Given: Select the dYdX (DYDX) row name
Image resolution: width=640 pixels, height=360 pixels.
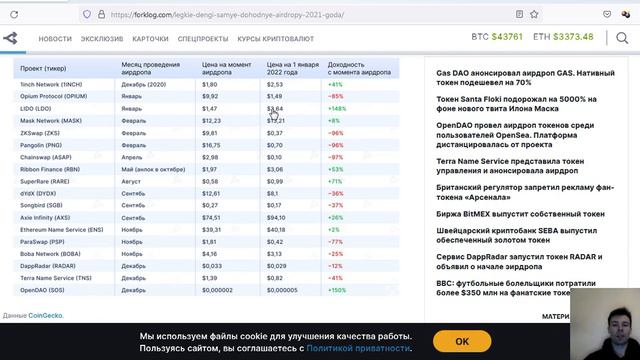Looking at the screenshot, I should point(38,193).
